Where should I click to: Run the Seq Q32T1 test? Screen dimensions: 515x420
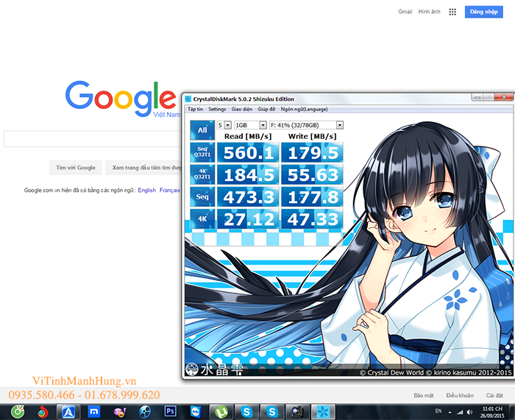202,152
